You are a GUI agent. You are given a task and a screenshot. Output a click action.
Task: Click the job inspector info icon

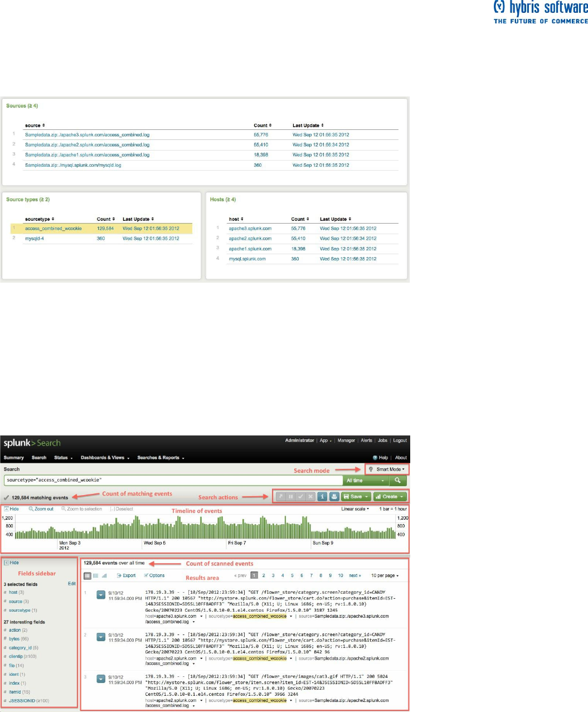tap(322, 496)
